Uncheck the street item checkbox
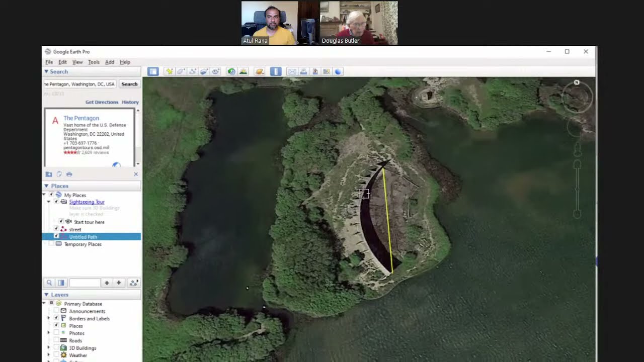 coord(56,229)
